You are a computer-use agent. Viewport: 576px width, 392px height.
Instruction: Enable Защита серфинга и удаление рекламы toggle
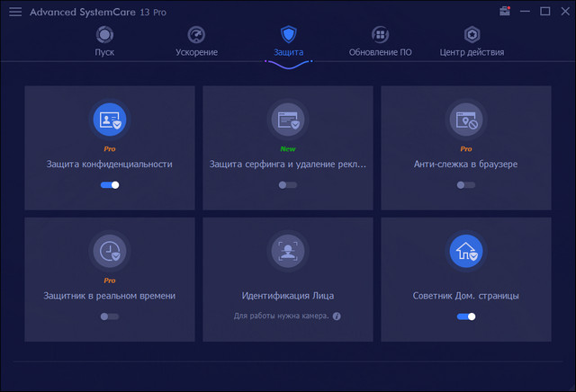tap(288, 184)
